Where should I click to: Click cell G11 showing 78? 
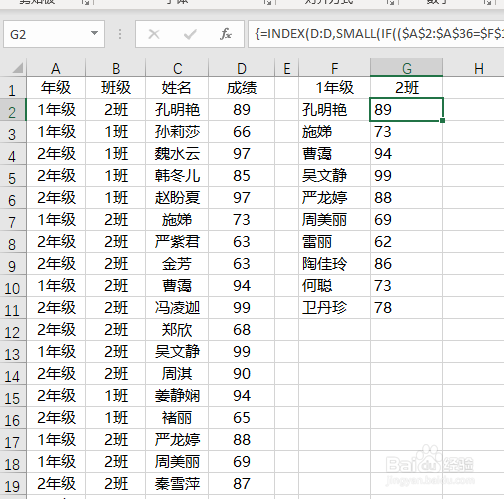coord(406,307)
